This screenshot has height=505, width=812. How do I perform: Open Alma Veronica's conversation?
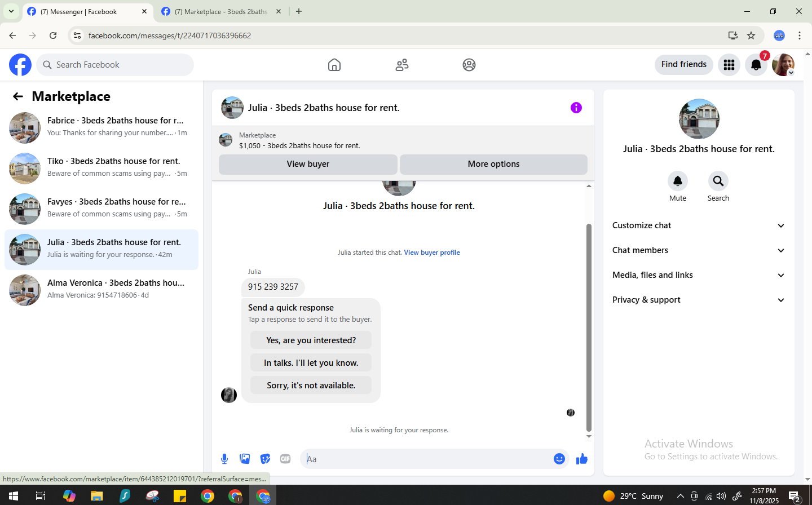101,290
